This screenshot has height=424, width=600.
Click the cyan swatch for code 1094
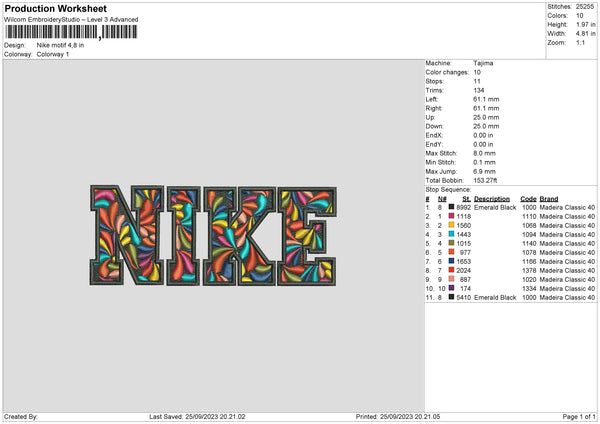coord(451,234)
